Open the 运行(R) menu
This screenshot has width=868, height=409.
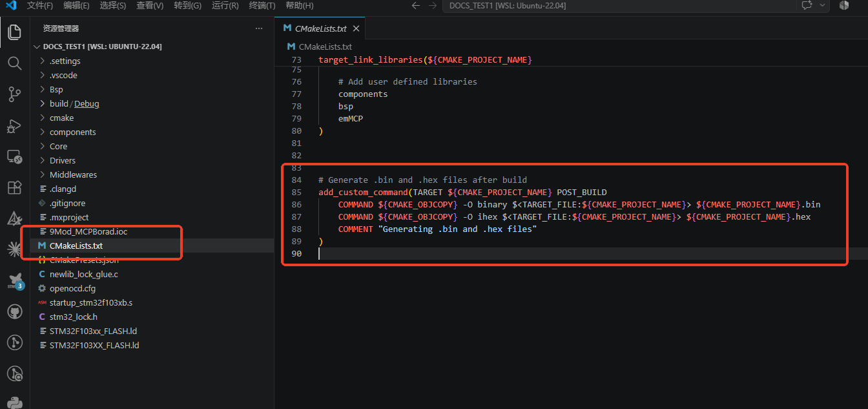pos(225,6)
